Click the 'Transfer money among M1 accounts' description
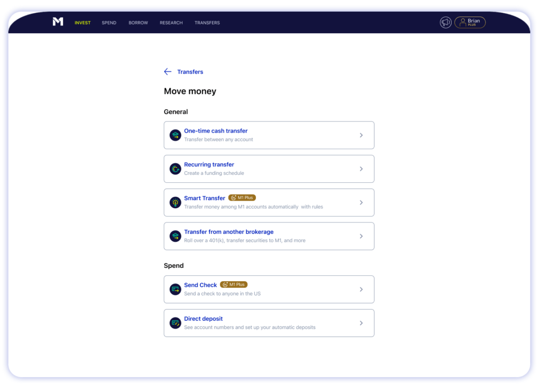 pyautogui.click(x=253, y=207)
